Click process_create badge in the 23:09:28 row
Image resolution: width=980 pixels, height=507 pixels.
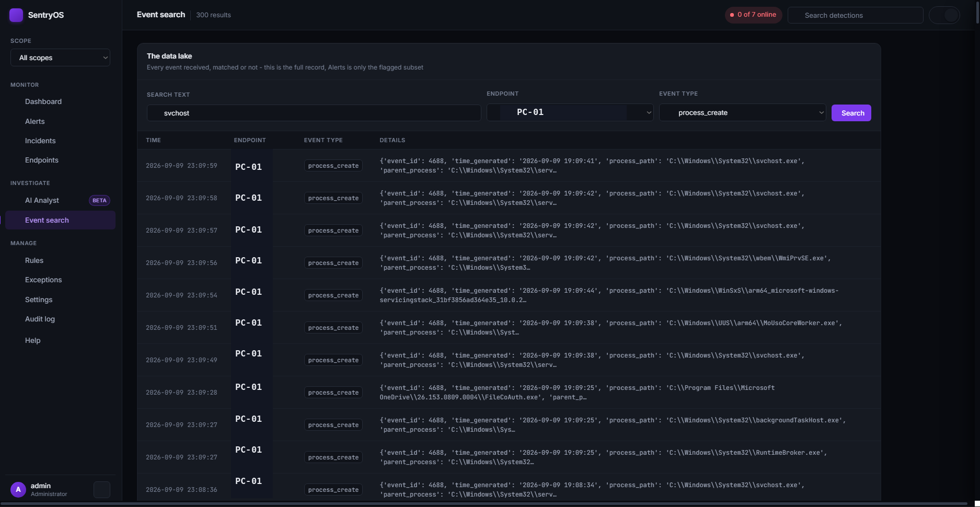tap(333, 393)
